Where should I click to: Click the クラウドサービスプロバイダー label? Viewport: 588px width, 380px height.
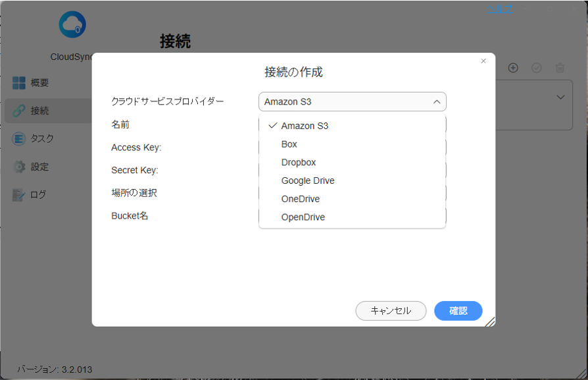coord(167,101)
